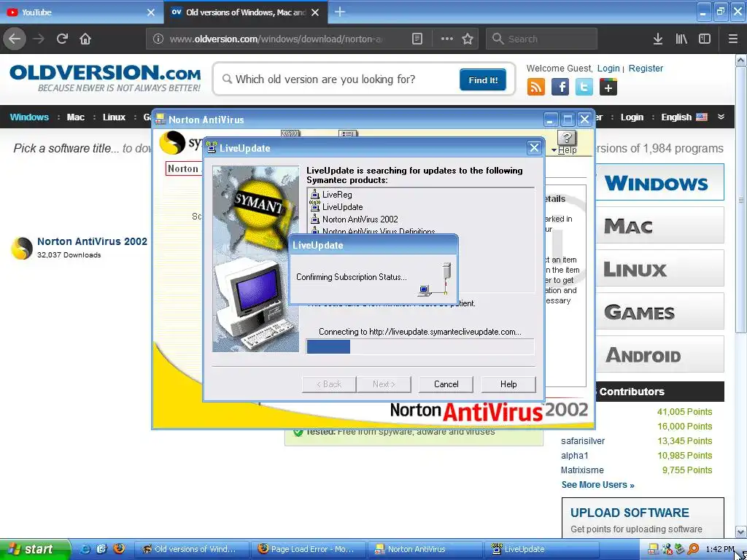This screenshot has width=747, height=560.
Task: Go back with browser back arrow
Action: coord(15,39)
